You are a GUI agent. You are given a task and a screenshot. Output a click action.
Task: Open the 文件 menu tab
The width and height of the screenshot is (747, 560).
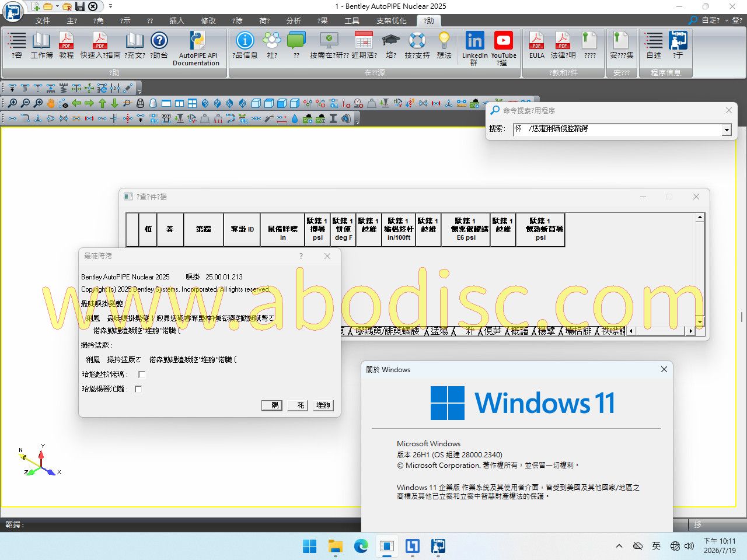click(x=43, y=20)
